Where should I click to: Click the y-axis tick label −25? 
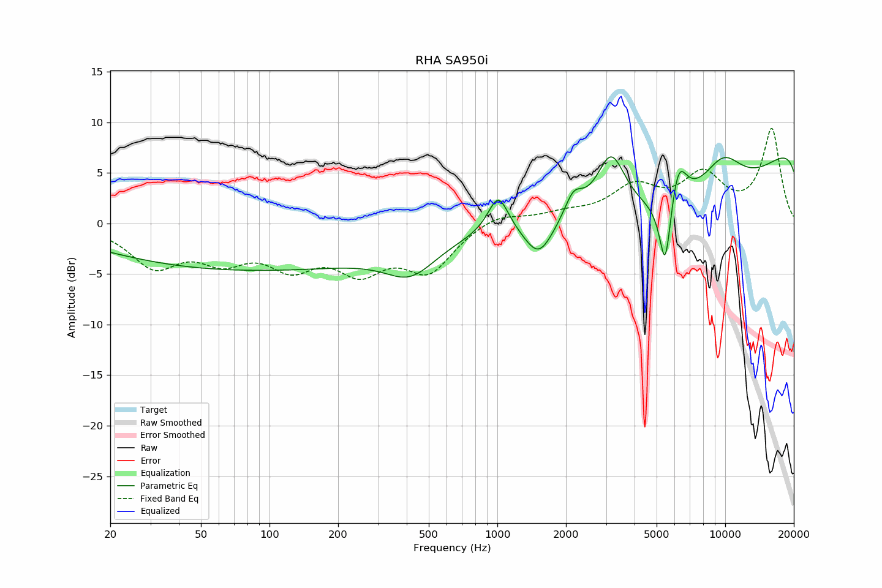[x=92, y=477]
